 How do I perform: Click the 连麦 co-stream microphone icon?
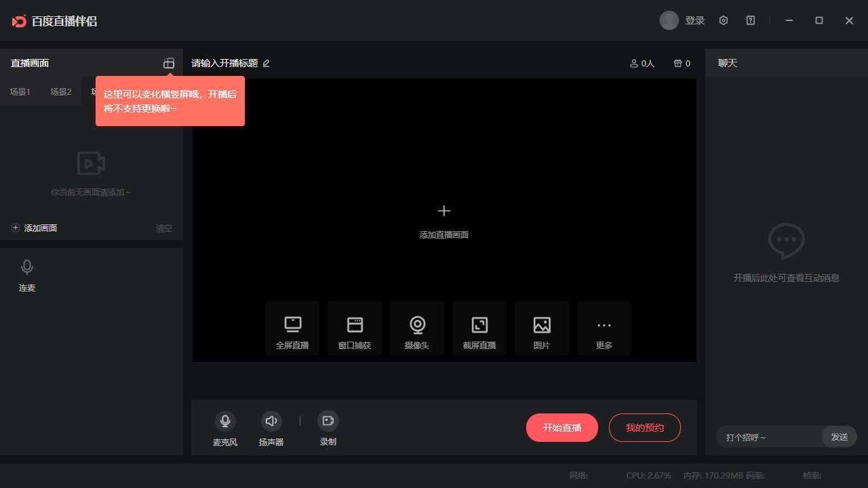(27, 267)
